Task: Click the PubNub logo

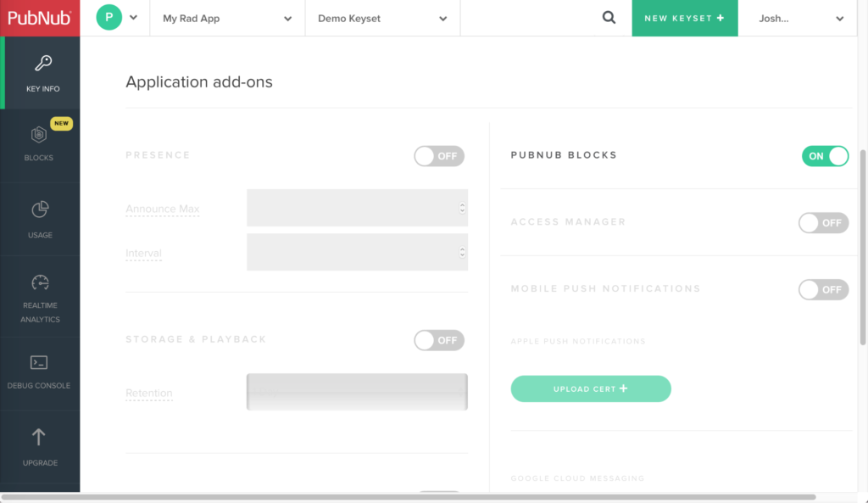Action: 39,17
